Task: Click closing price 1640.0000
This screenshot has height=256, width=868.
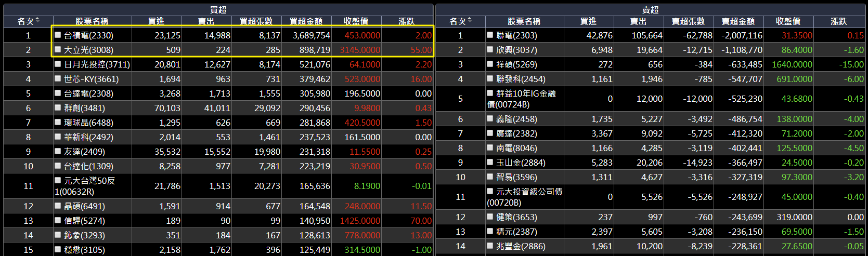Action: coord(792,64)
